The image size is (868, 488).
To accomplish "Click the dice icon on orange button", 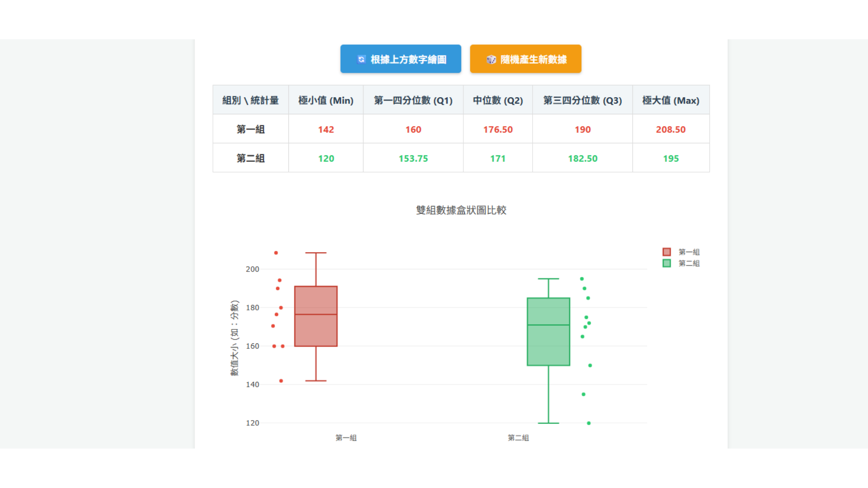I will click(491, 60).
